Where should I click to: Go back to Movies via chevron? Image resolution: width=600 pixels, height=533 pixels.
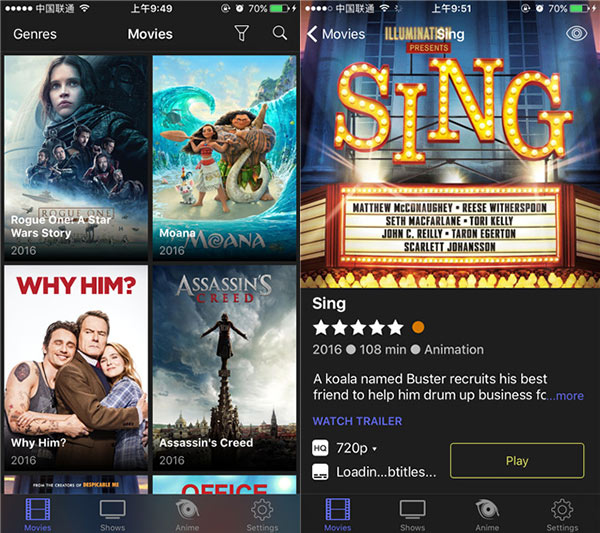tap(336, 34)
